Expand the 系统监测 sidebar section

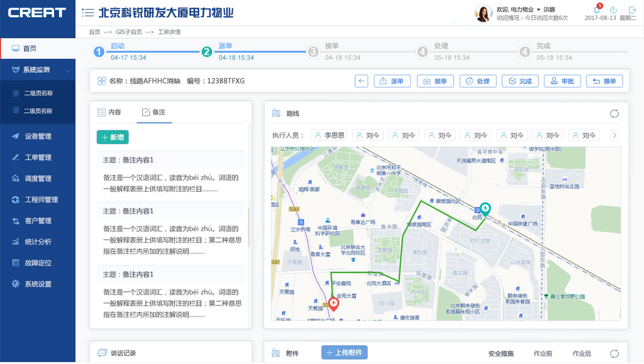(38, 70)
